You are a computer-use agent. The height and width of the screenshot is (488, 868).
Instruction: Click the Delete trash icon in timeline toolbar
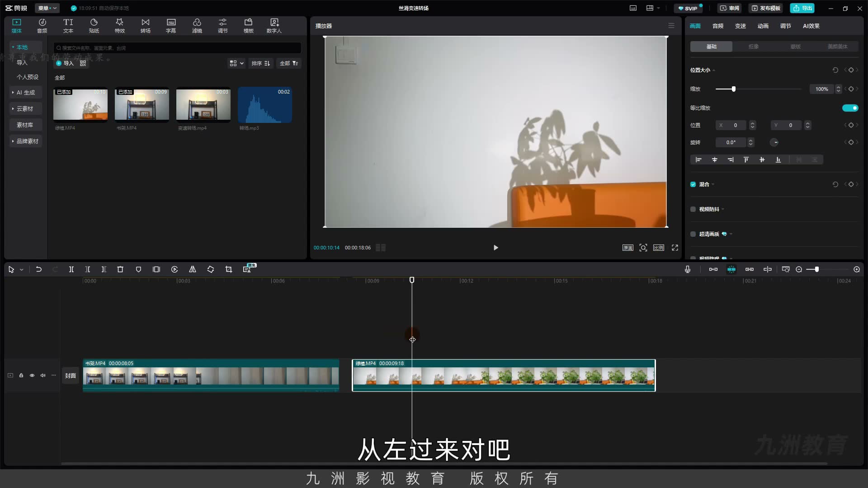click(x=120, y=269)
